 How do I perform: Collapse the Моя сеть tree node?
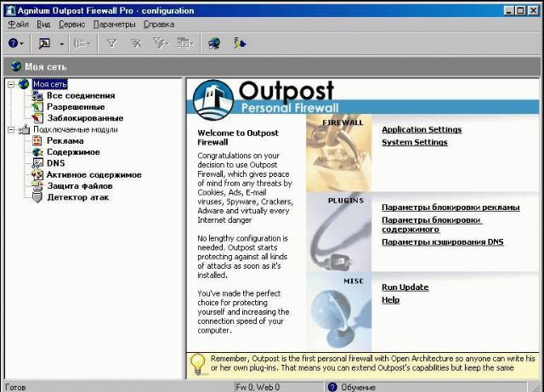click(x=11, y=84)
